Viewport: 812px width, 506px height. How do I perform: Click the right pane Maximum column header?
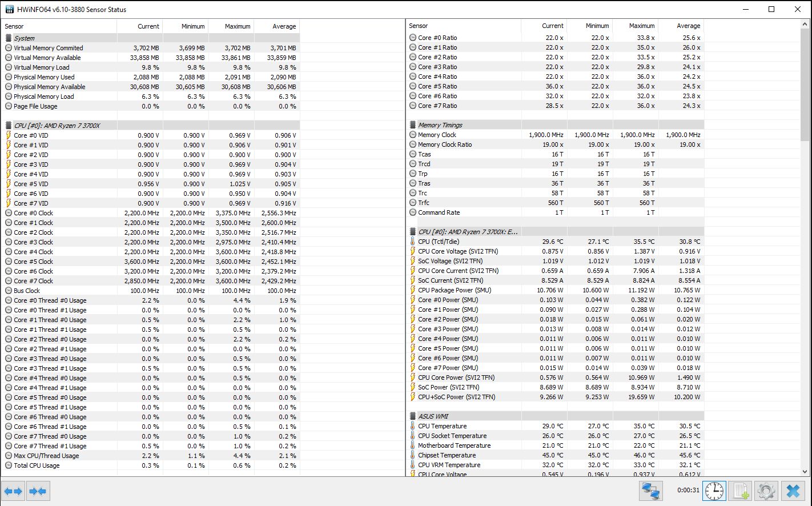point(641,26)
